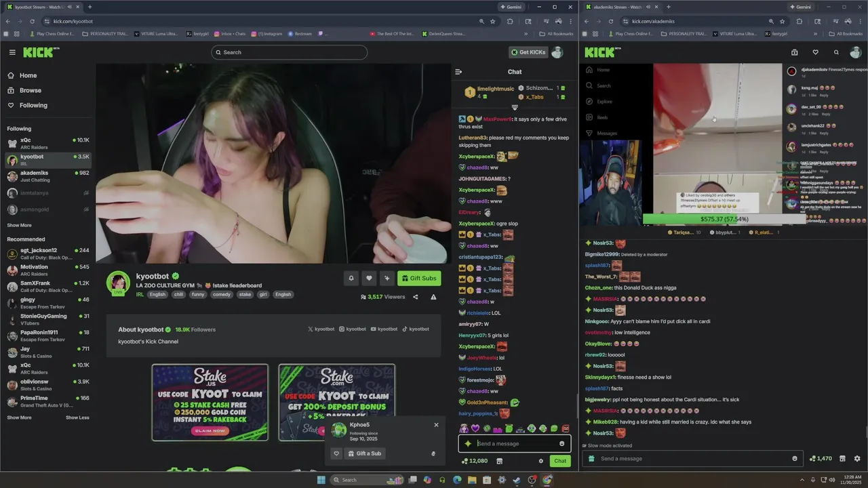868x488 pixels.
Task: Click the Send a message field in kyootbot chat
Action: pyautogui.click(x=515, y=444)
